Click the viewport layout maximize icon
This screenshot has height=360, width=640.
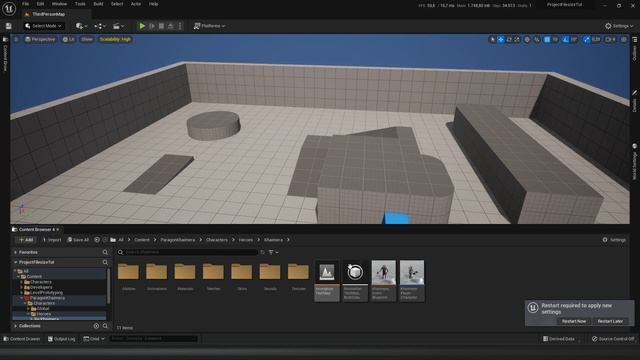(x=624, y=40)
